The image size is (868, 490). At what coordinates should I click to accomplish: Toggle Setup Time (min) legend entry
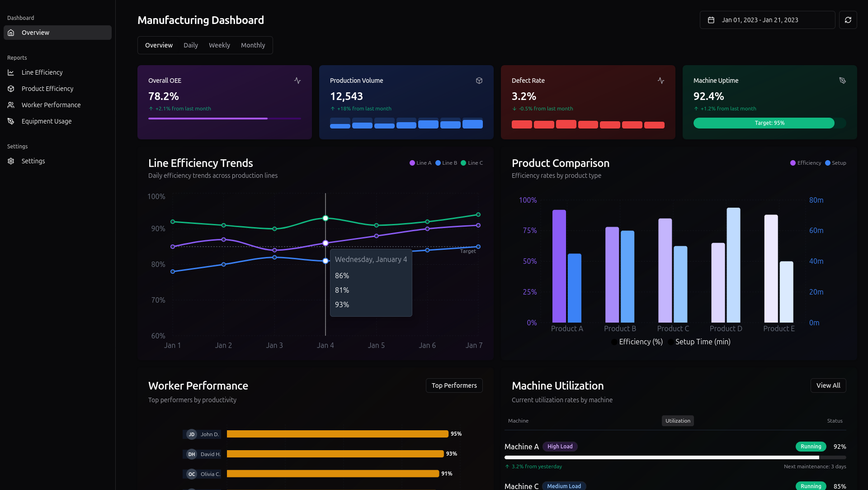pos(699,342)
